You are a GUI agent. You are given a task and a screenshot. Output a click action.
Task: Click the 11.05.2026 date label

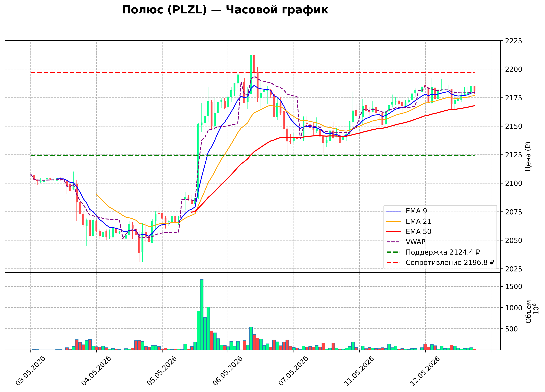(359, 371)
